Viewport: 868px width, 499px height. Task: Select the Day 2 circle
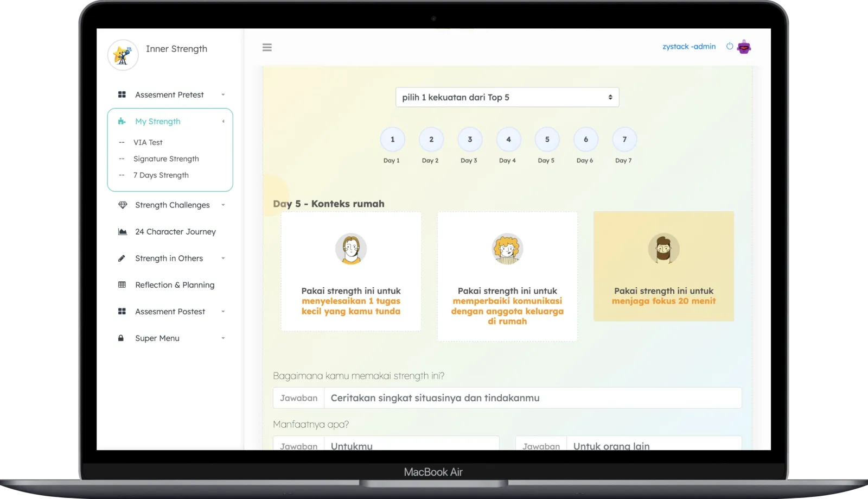click(x=431, y=140)
